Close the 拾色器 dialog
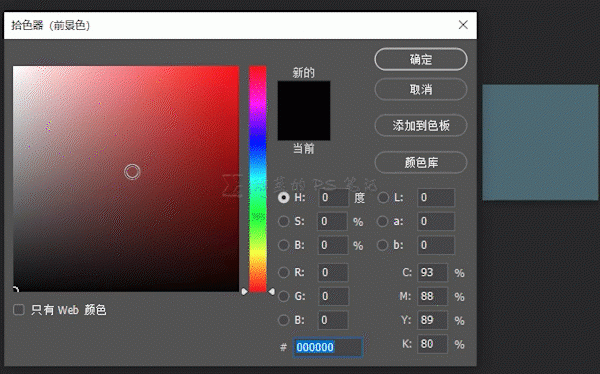This screenshot has width=600, height=374. pyautogui.click(x=463, y=25)
